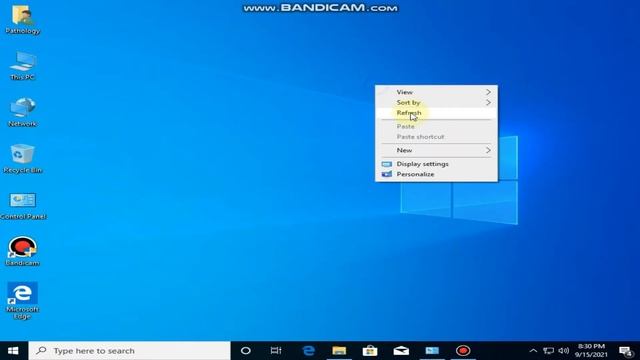Expand the Sort by submenu
Image resolution: width=640 pixels, height=360 pixels.
436,102
